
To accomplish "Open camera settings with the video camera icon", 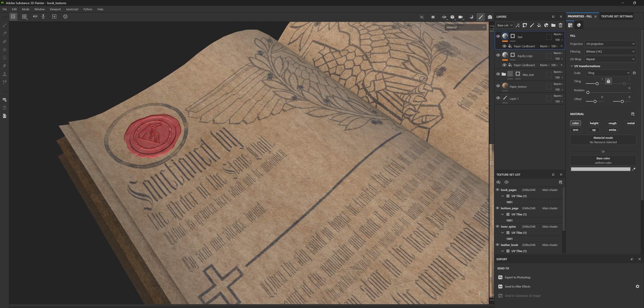I will pyautogui.click(x=461, y=17).
